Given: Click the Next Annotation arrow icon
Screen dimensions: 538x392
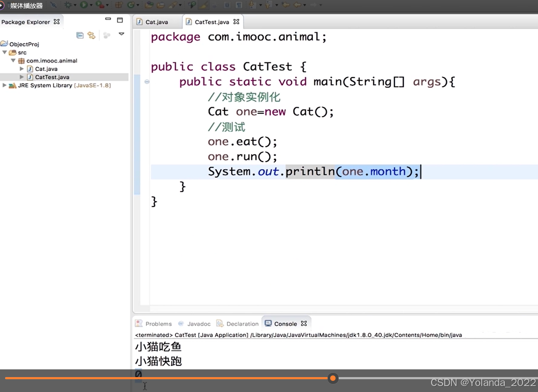Looking at the screenshot, I should point(252,5).
